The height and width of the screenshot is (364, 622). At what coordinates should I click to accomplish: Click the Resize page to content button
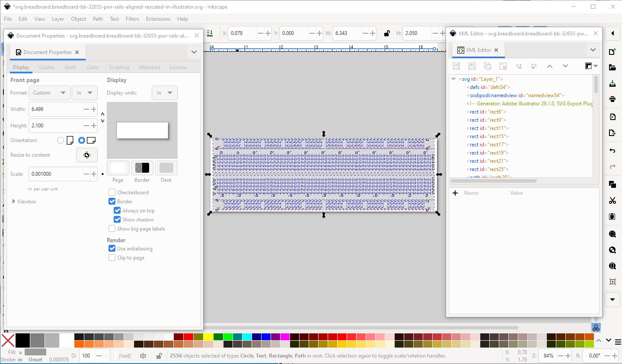[x=87, y=155]
